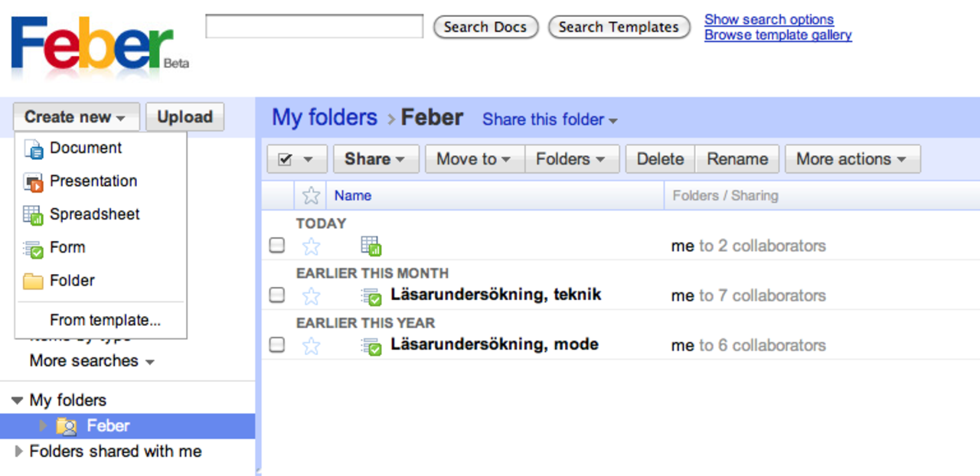Click the form icon beside Läsarundersökning, teknik
The width and height of the screenshot is (980, 476).
tap(371, 295)
